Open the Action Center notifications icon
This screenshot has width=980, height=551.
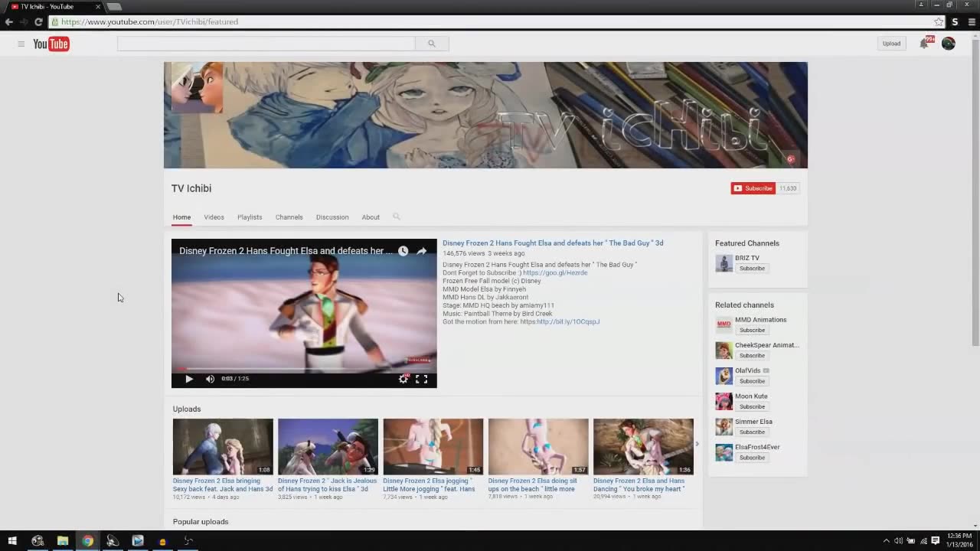936,541
